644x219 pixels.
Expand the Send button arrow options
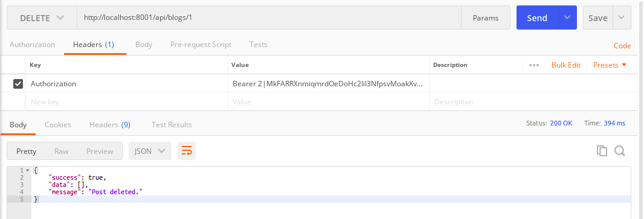click(x=568, y=17)
